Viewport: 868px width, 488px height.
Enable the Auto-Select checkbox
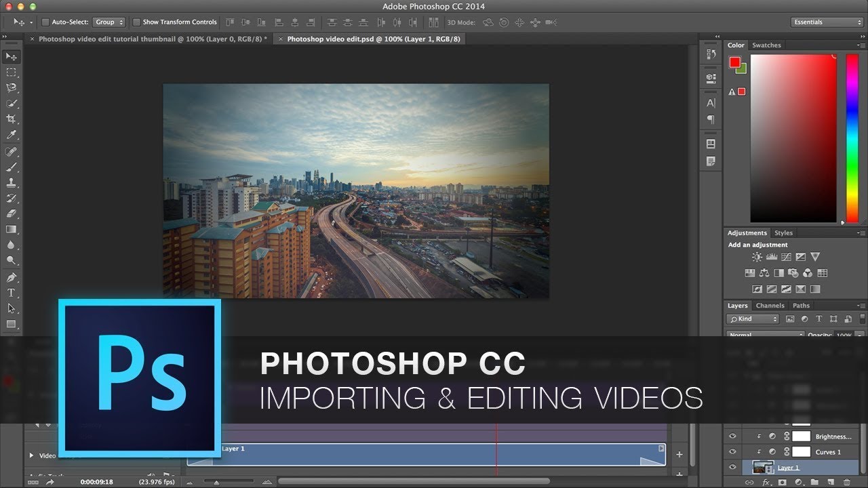(45, 22)
